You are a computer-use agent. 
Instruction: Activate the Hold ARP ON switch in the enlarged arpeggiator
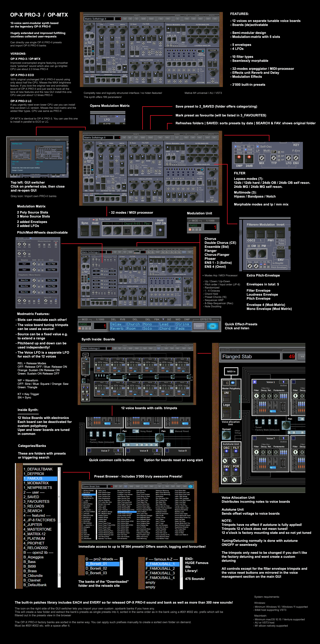click(x=160, y=231)
